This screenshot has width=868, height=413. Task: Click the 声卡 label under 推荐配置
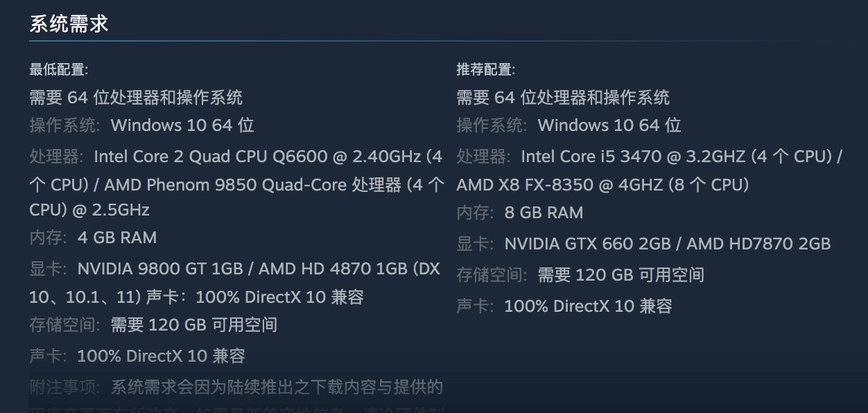click(x=474, y=306)
